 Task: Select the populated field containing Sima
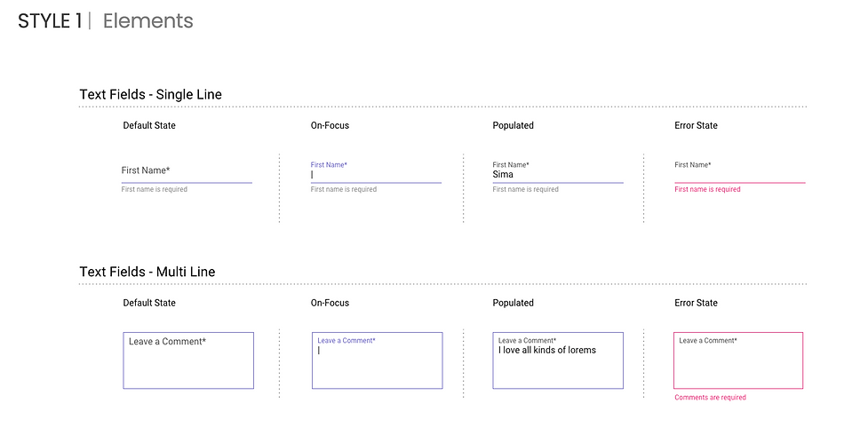click(558, 171)
